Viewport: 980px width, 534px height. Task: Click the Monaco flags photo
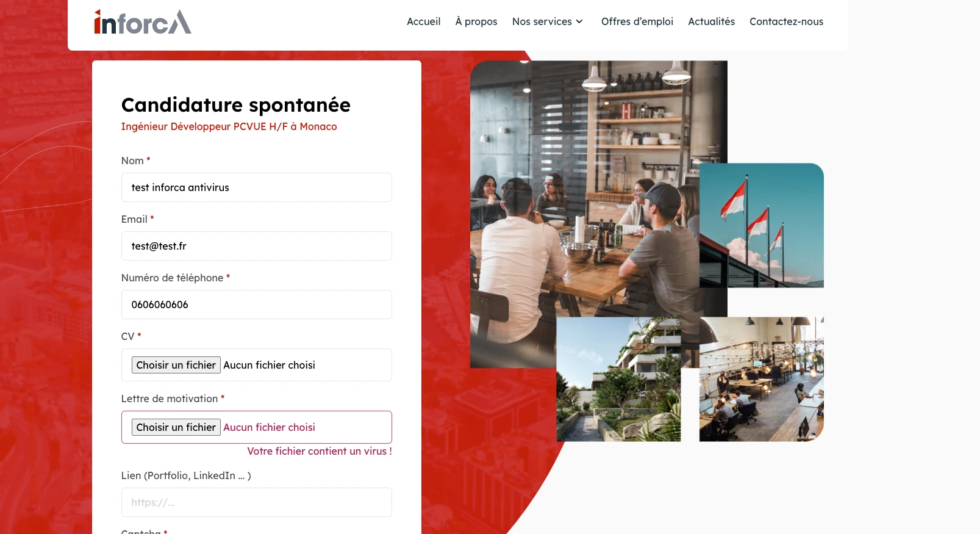762,225
